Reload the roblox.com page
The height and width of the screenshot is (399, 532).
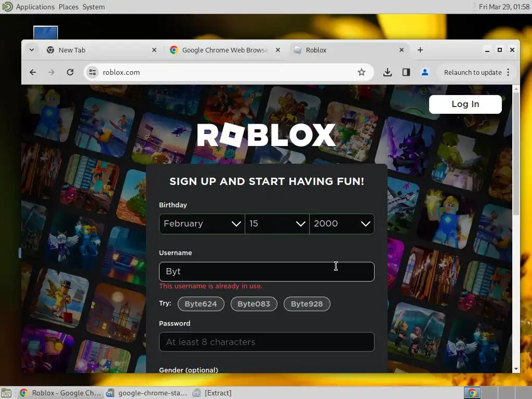point(70,72)
